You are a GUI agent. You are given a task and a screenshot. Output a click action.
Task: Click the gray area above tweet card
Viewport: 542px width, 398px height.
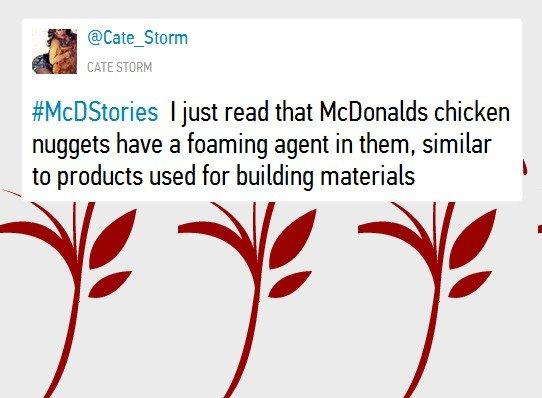[271, 9]
